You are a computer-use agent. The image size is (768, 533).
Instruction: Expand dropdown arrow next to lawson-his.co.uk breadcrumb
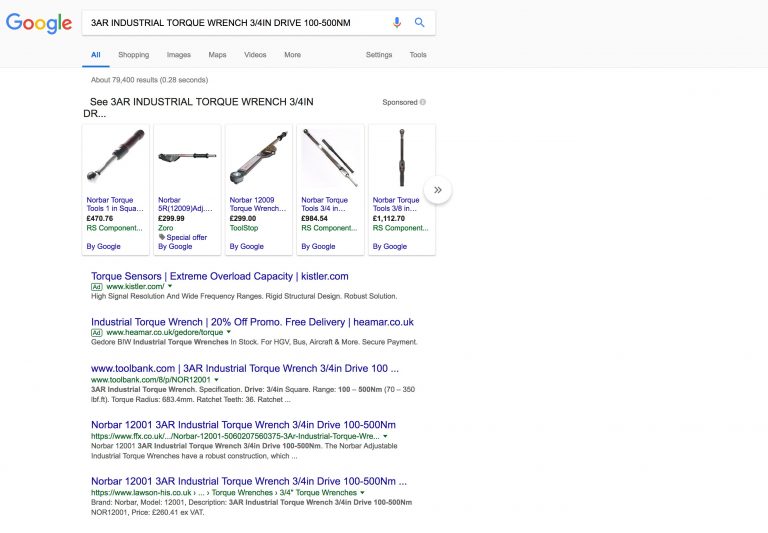362,492
